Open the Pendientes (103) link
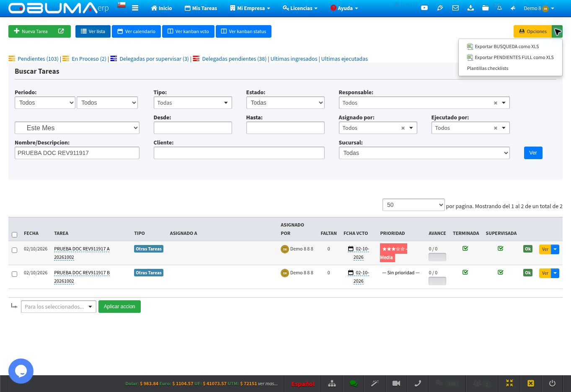Viewport: 571px width, 392px height. pyautogui.click(x=38, y=59)
